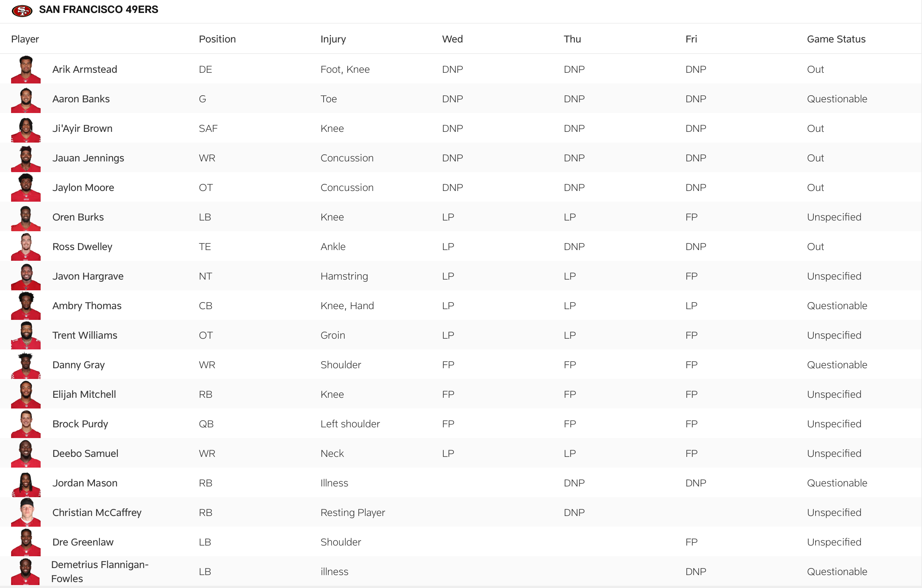Click the Position column header
The image size is (922, 588).
click(x=217, y=39)
